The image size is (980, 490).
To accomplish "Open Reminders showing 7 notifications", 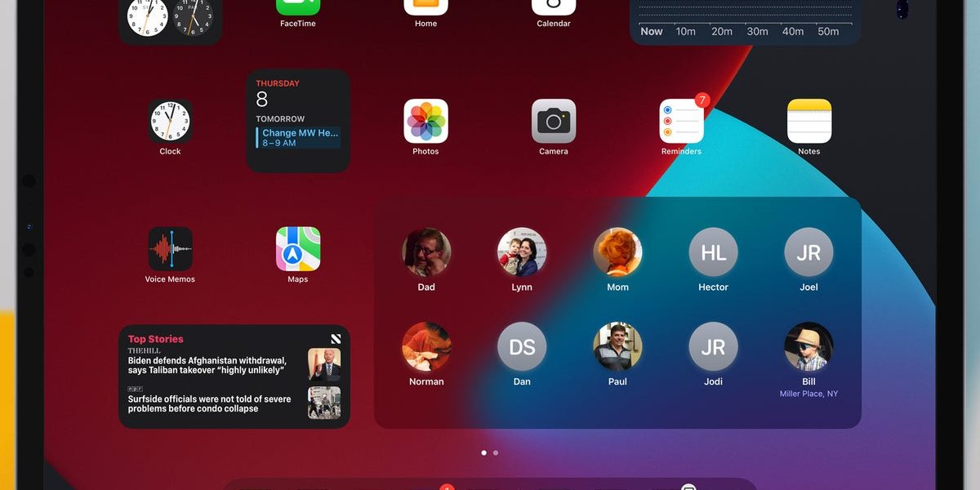I will 681,121.
